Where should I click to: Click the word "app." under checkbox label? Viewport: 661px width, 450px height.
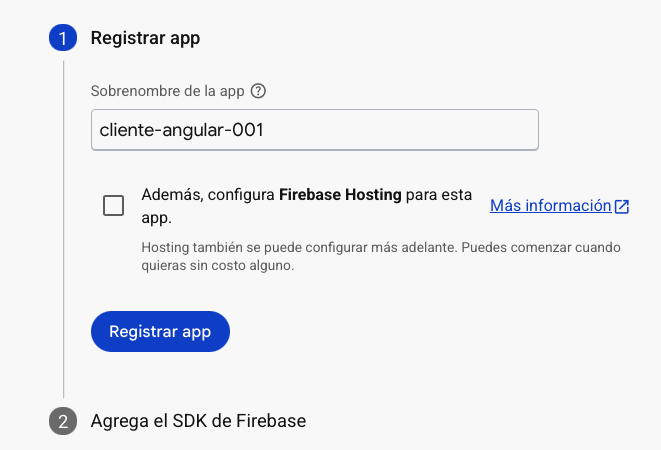(157, 216)
